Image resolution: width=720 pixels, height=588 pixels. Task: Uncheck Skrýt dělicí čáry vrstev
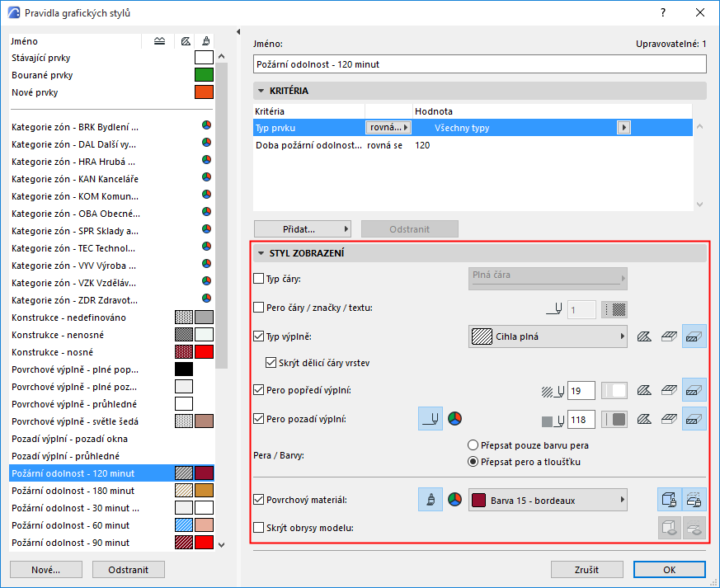click(271, 363)
